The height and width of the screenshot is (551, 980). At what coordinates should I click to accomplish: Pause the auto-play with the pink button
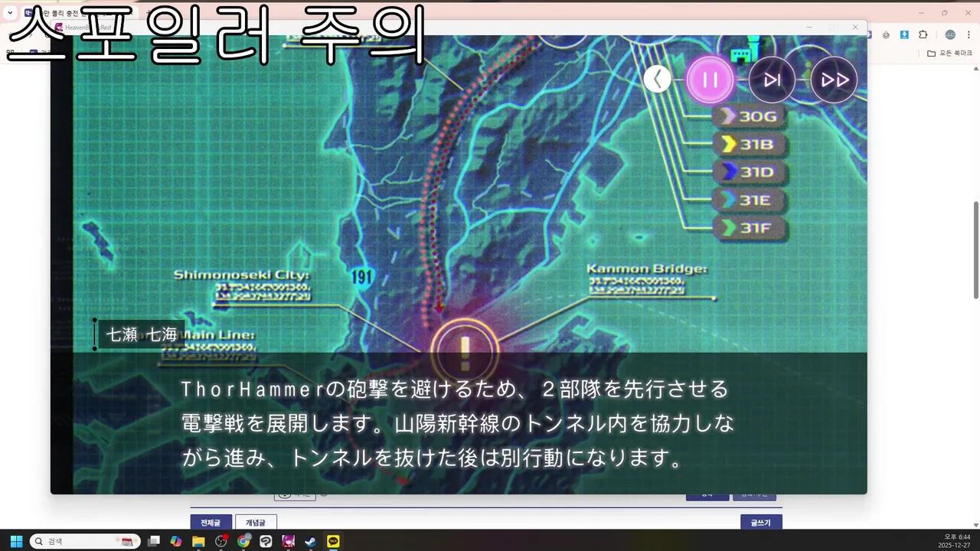(x=710, y=80)
